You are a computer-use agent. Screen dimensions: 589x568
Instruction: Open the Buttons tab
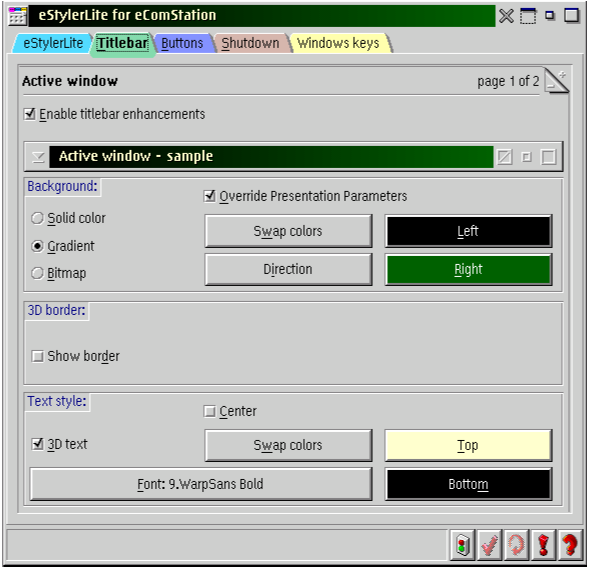pyautogui.click(x=182, y=43)
